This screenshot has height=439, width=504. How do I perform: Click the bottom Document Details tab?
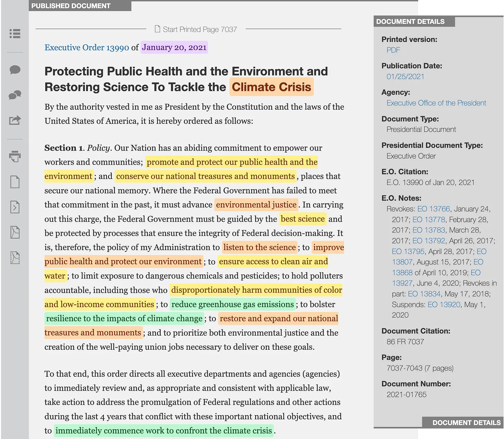463,423
